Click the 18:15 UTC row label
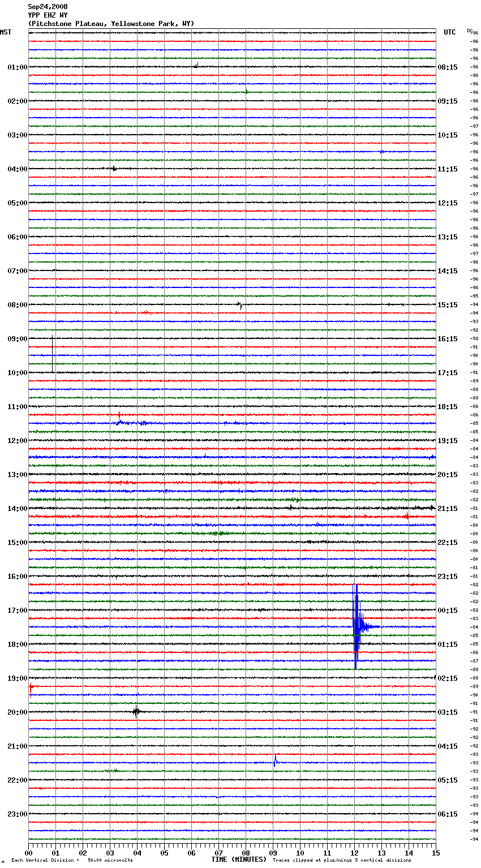Image resolution: width=481 pixels, height=868 pixels. pyautogui.click(x=448, y=407)
